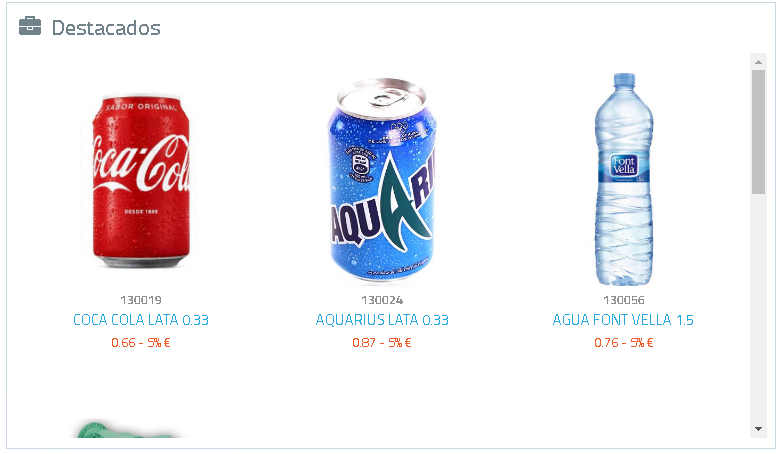Click the 0.87 - 5% € price
The image size is (782, 454).
tap(382, 343)
